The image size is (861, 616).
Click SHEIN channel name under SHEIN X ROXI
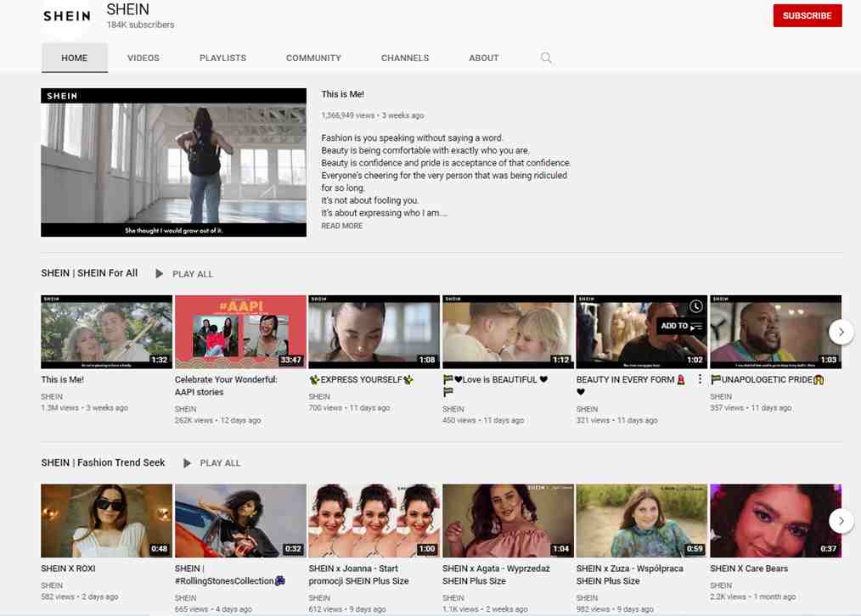[x=52, y=585]
